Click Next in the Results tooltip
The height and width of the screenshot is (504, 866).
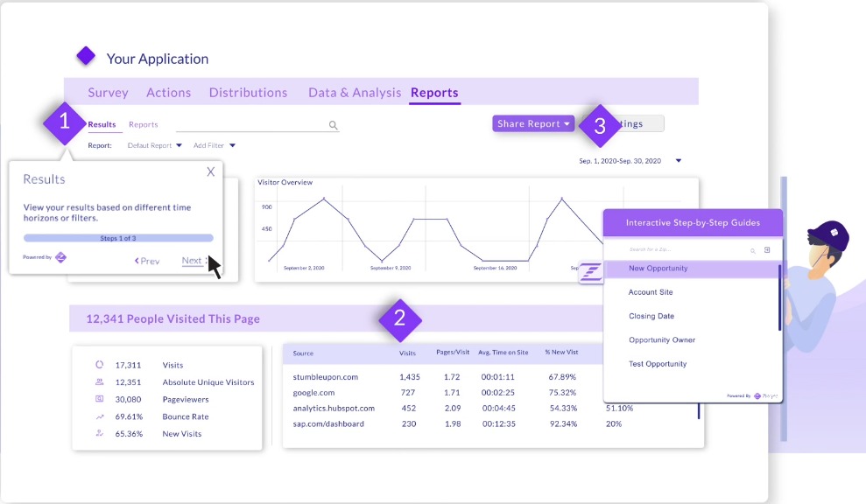(192, 261)
